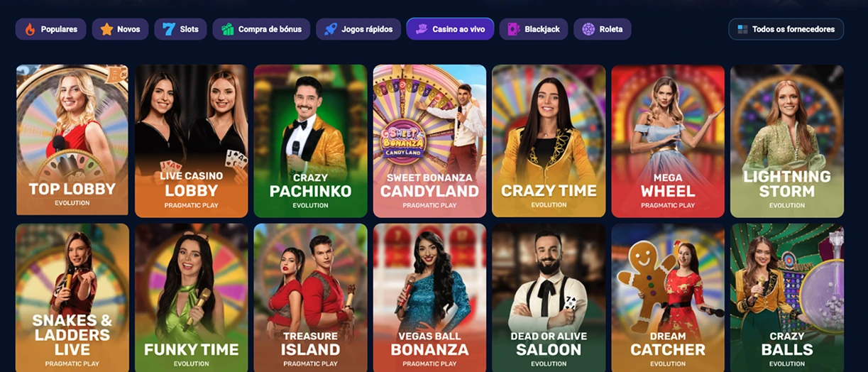Open the Slots category tab
868x372 pixels.
(181, 29)
